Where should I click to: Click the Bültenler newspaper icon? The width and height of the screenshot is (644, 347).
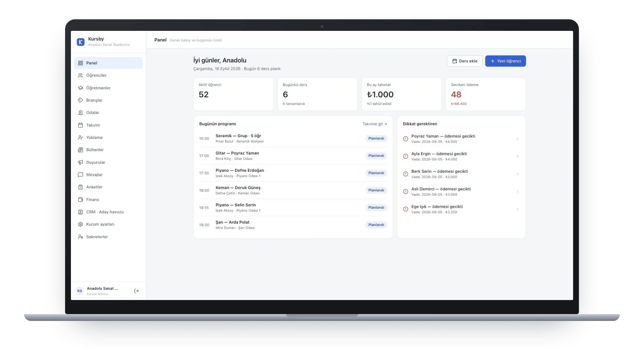[80, 150]
